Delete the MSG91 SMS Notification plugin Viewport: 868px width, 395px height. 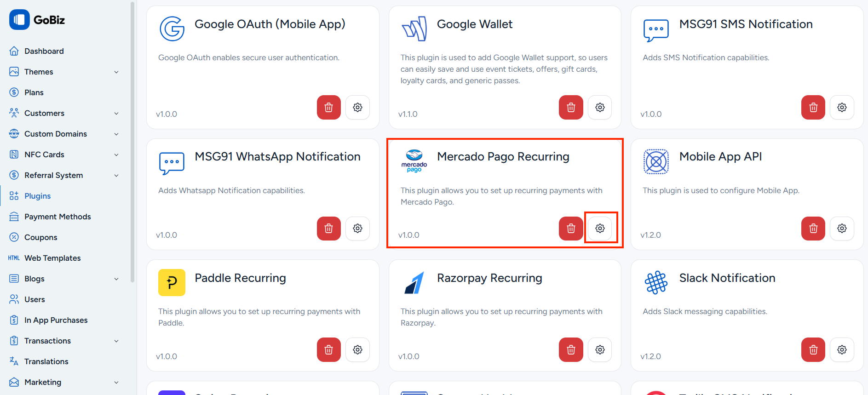coord(813,108)
